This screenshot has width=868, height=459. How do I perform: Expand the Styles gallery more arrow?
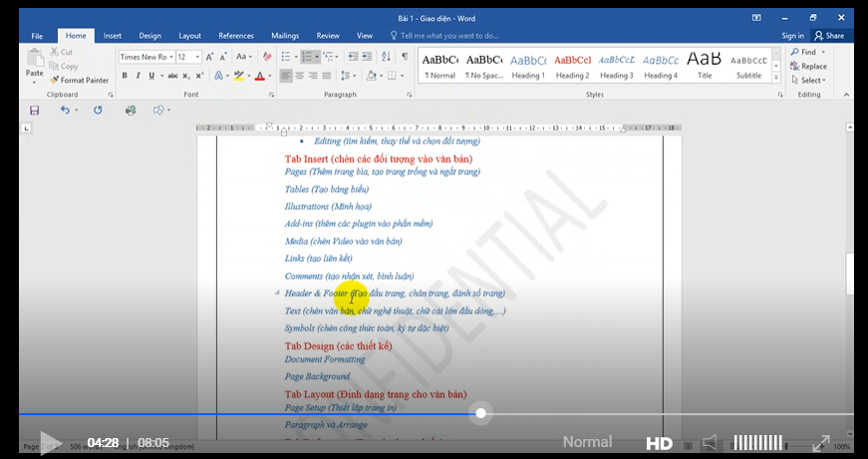coord(776,79)
